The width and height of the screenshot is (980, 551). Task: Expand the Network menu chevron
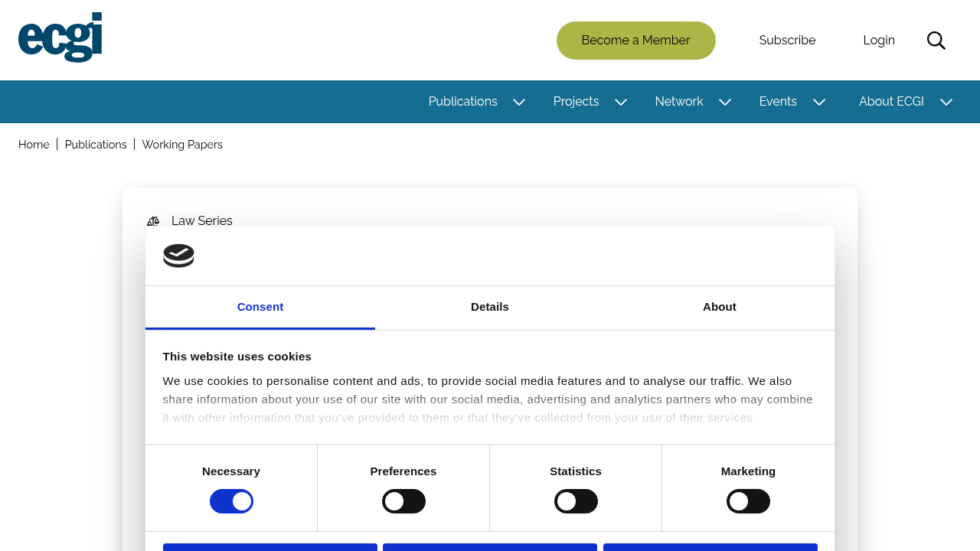pyautogui.click(x=725, y=102)
